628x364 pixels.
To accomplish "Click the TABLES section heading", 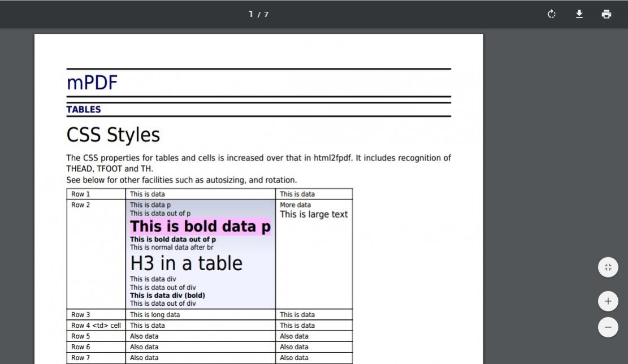I will (x=84, y=109).
